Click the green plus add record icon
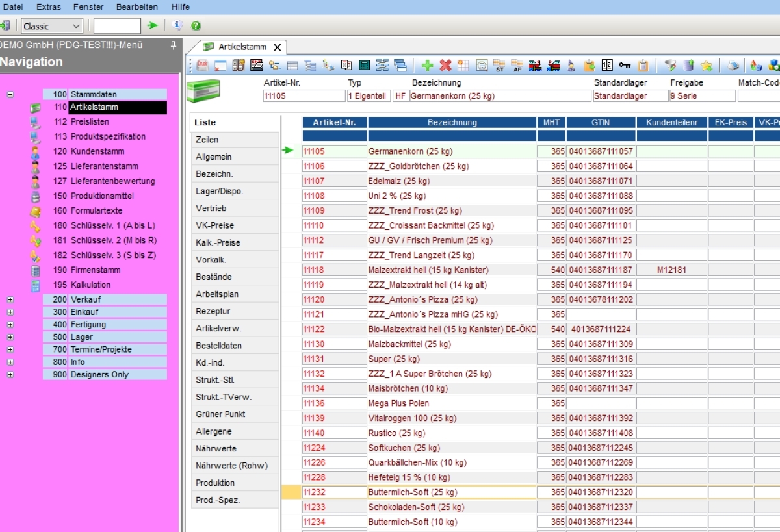Screen dimensions: 780x532 pos(427,65)
